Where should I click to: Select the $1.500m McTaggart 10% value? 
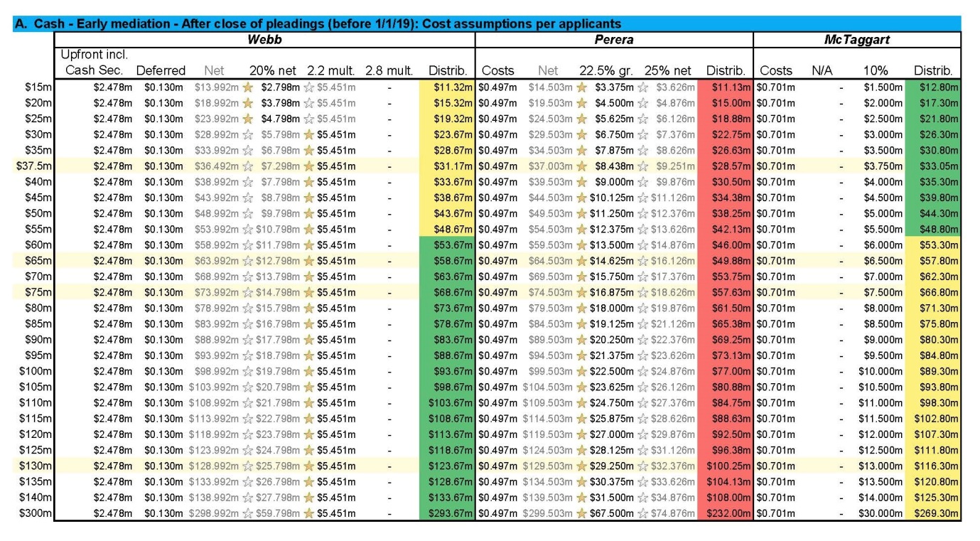click(x=883, y=87)
